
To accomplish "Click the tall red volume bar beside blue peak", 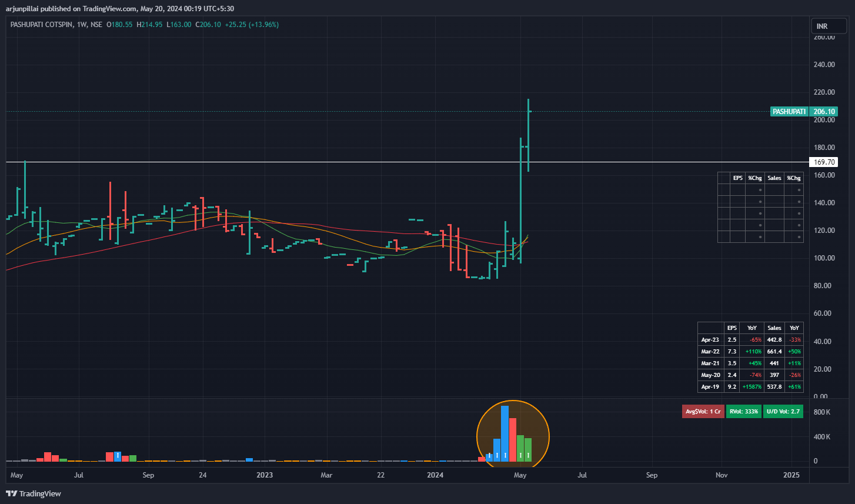I will (x=513, y=440).
